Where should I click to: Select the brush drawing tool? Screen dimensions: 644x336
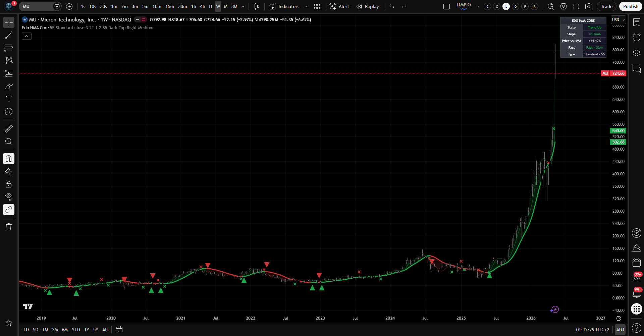(9, 86)
